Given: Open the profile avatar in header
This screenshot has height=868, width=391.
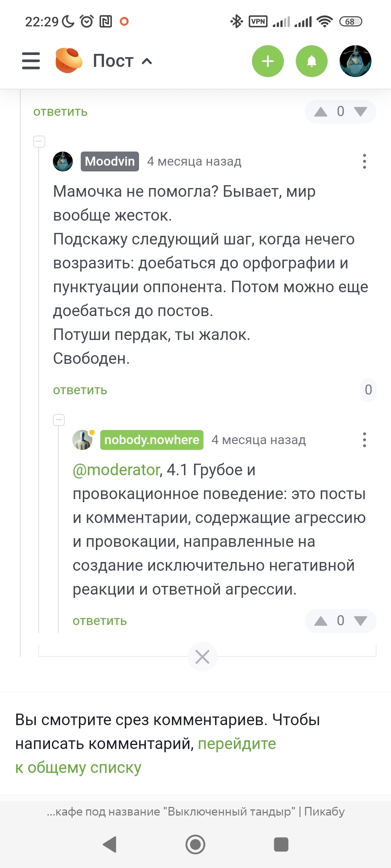Looking at the screenshot, I should [x=355, y=61].
